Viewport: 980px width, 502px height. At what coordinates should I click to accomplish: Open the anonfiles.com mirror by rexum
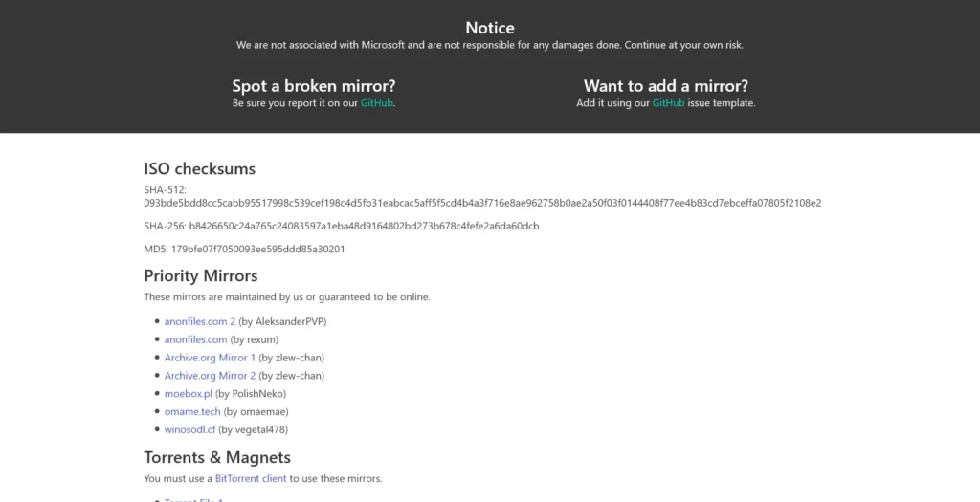point(195,339)
